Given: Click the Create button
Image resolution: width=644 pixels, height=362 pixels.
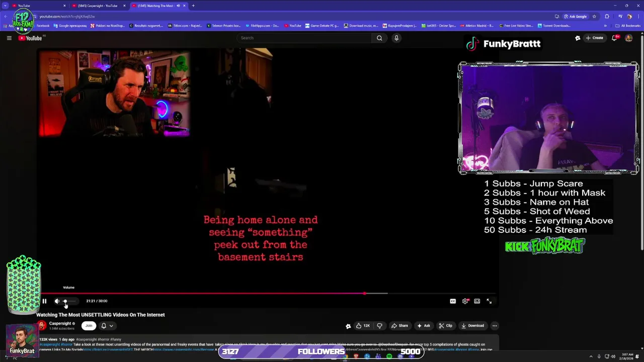Looking at the screenshot, I should tap(594, 38).
